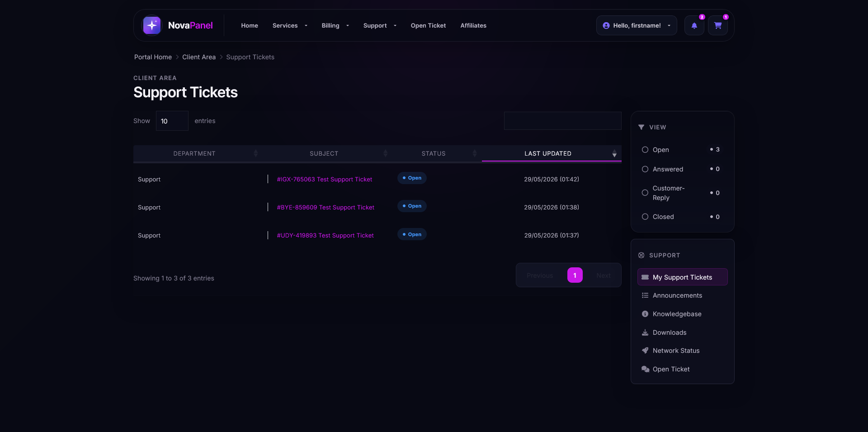Click the info icon beside Knowledgebase

[645, 314]
